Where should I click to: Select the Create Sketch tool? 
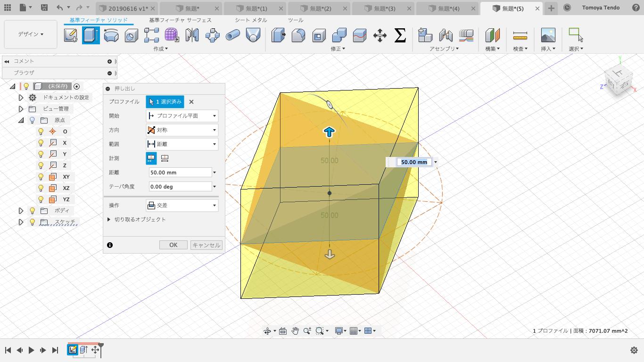click(71, 35)
